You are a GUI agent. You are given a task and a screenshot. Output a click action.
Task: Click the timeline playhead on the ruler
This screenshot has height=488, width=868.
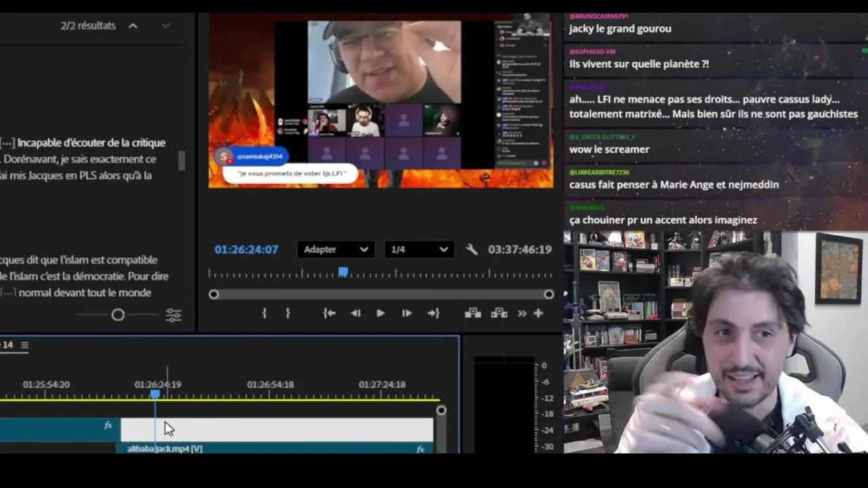tap(155, 394)
